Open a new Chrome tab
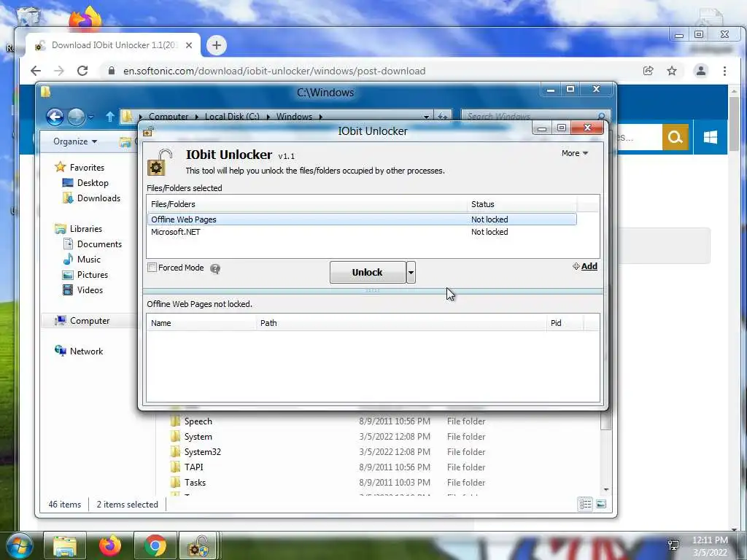Screen dimensions: 747x560 pyautogui.click(x=216, y=45)
